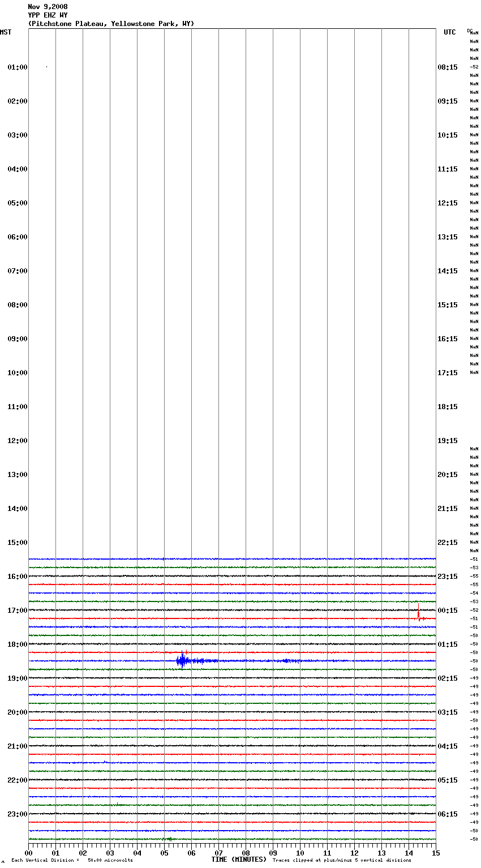Click minute tick label 00 on bottom axis
The height and width of the screenshot is (868, 481).
coord(28,853)
